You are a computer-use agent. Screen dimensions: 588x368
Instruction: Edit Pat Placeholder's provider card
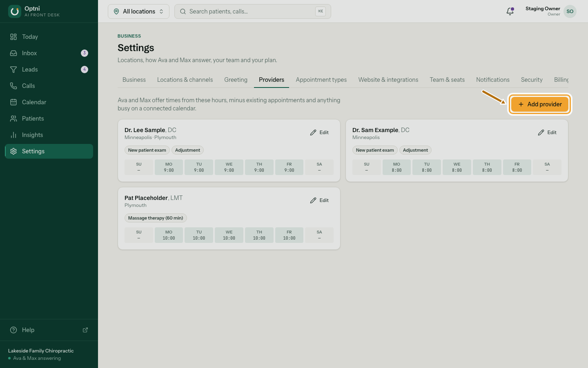319,200
